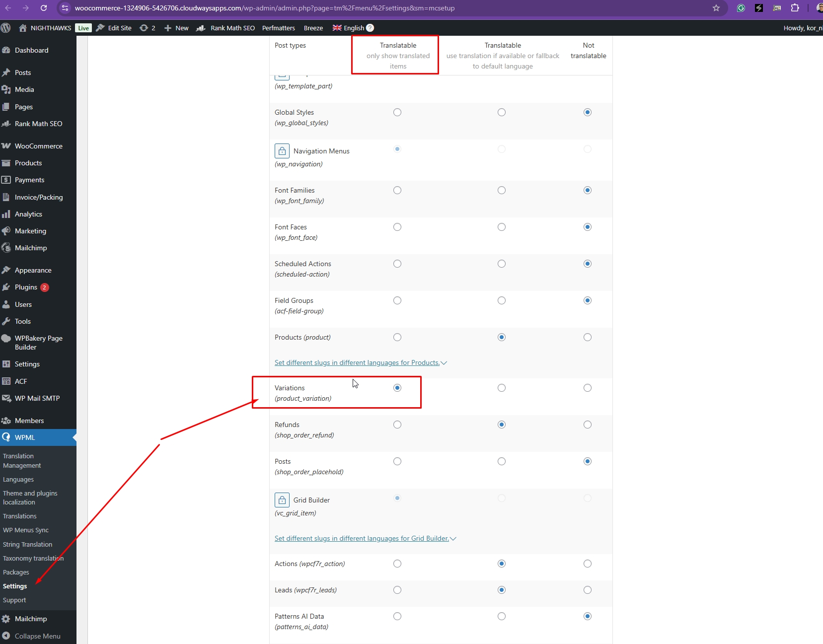Set Actions to only show translated items

point(397,564)
